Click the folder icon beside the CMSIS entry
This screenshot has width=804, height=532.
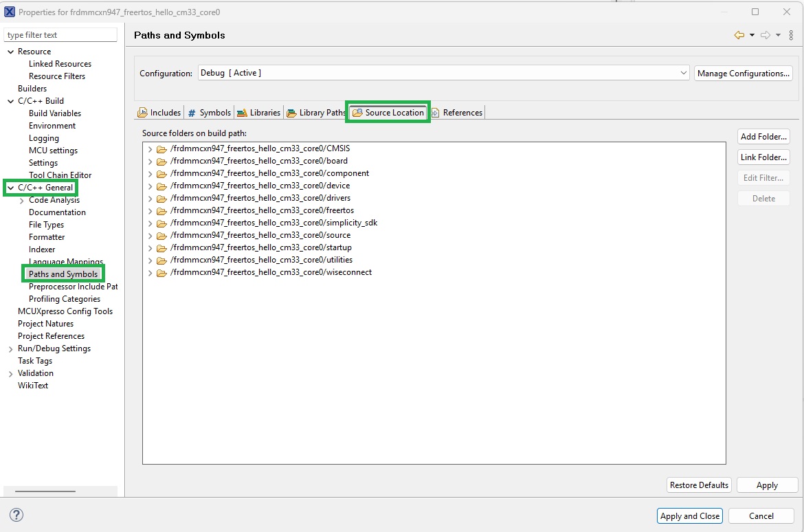pyautogui.click(x=161, y=148)
